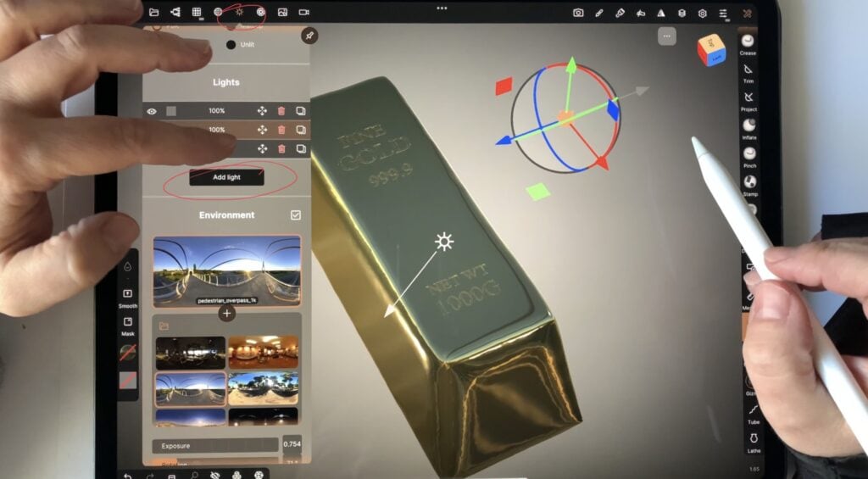Viewport: 868px width, 479px height.
Task: Adjust the Exposure slider
Action: pyautogui.click(x=215, y=445)
